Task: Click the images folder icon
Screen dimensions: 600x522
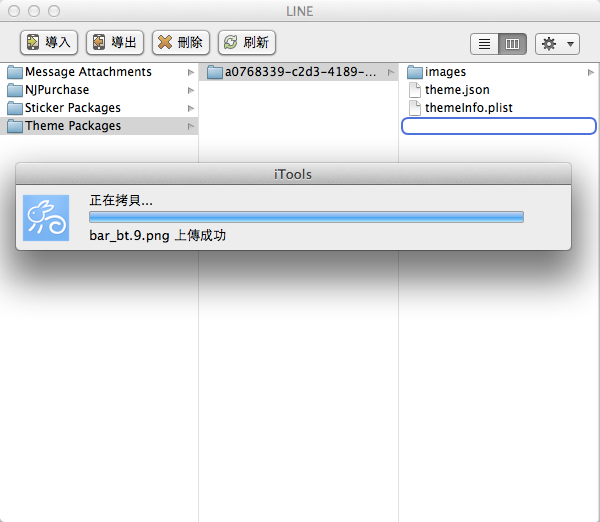Action: pos(415,72)
